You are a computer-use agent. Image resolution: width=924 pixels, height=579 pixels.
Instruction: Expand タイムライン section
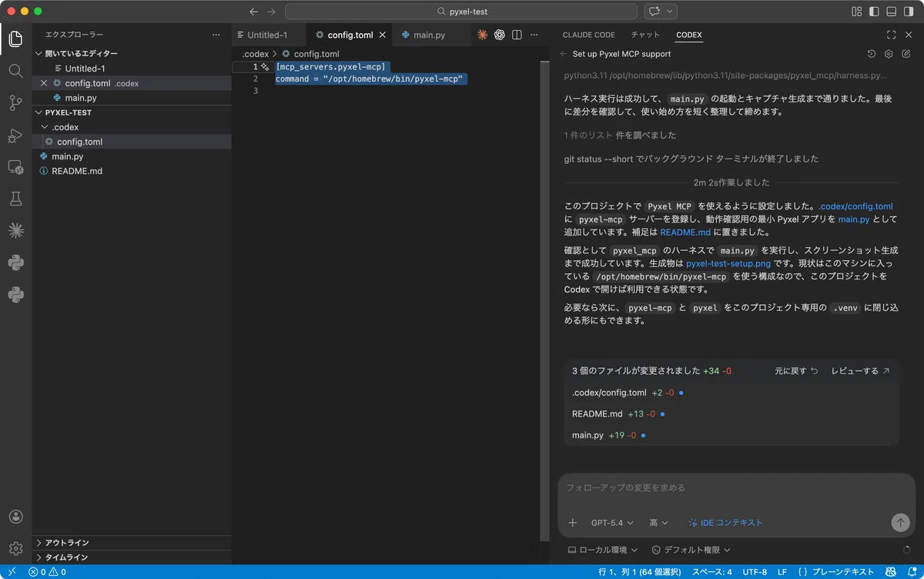[132, 557]
